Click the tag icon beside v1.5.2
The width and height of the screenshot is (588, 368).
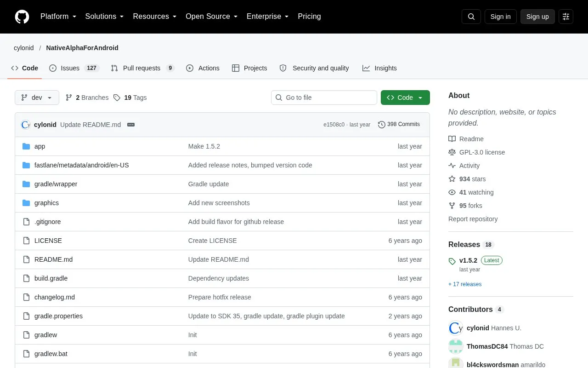452,261
